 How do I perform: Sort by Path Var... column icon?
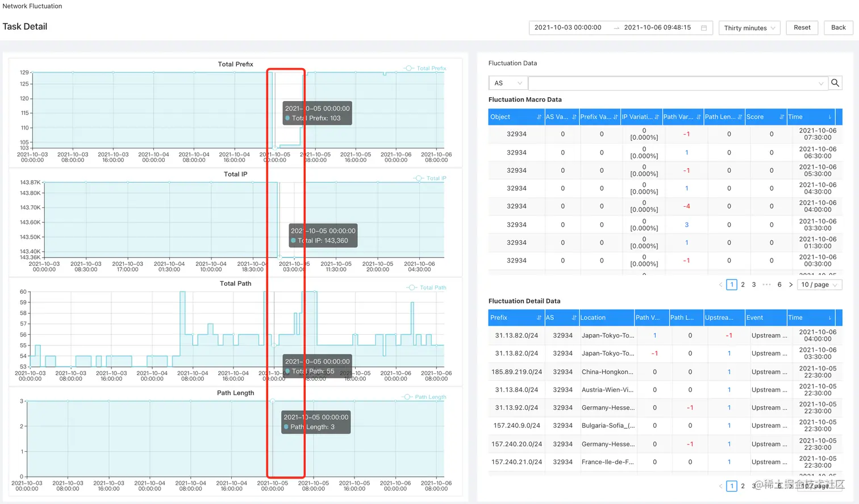[698, 117]
